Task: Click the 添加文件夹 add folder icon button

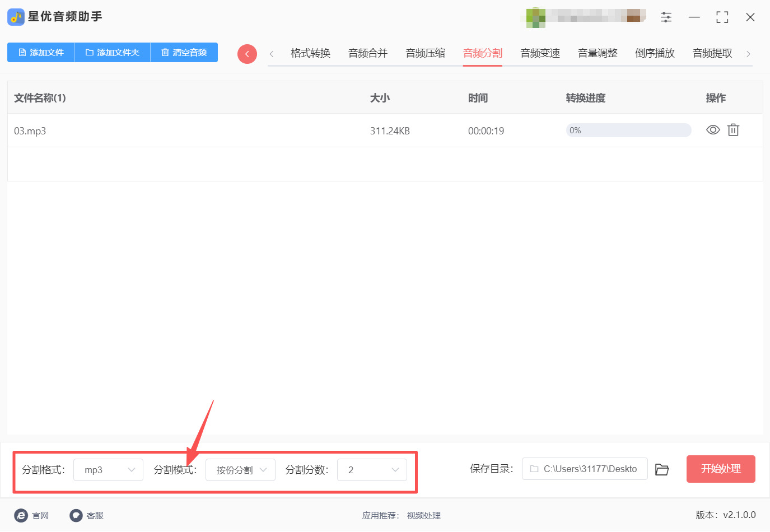Action: 112,52
